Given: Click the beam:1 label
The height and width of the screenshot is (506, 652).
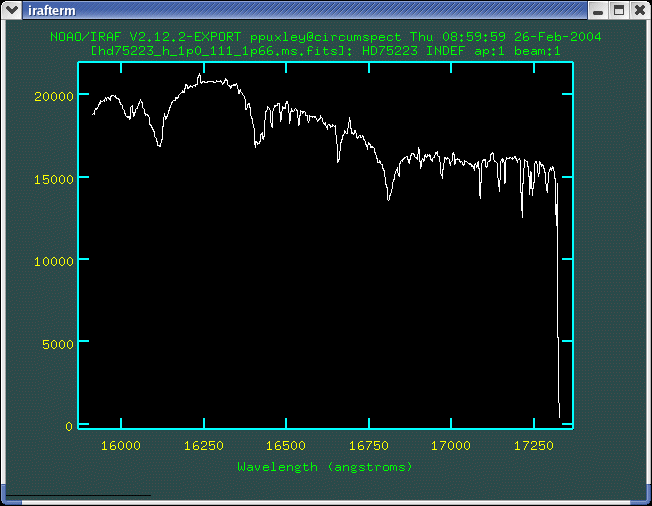Looking at the screenshot, I should pos(537,51).
